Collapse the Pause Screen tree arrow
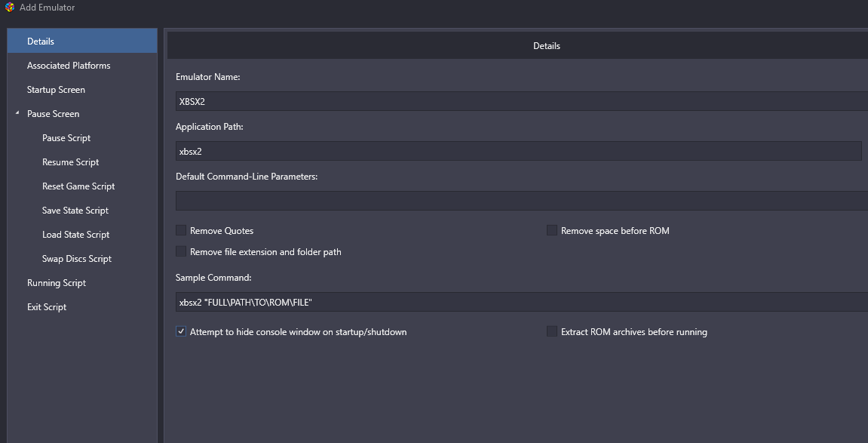The height and width of the screenshot is (443, 868). tap(17, 113)
